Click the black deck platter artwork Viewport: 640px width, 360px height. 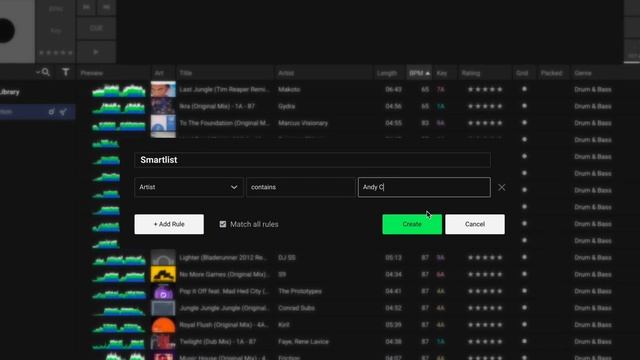(x=7, y=31)
